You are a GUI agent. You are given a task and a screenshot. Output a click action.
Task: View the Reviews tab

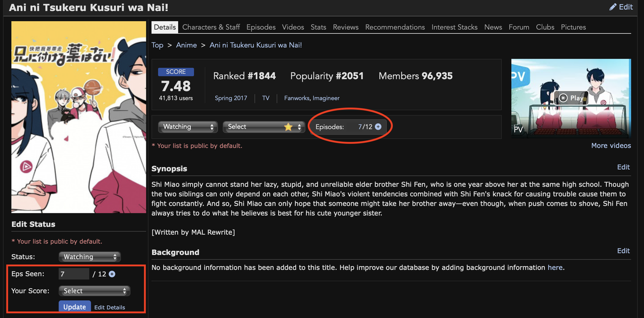coord(346,27)
